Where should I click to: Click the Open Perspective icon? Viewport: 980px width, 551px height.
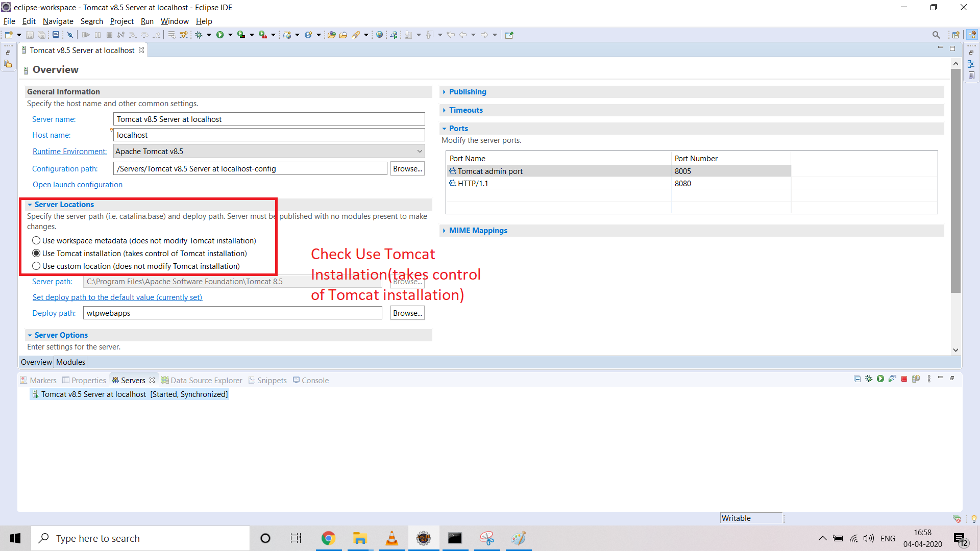pyautogui.click(x=955, y=35)
